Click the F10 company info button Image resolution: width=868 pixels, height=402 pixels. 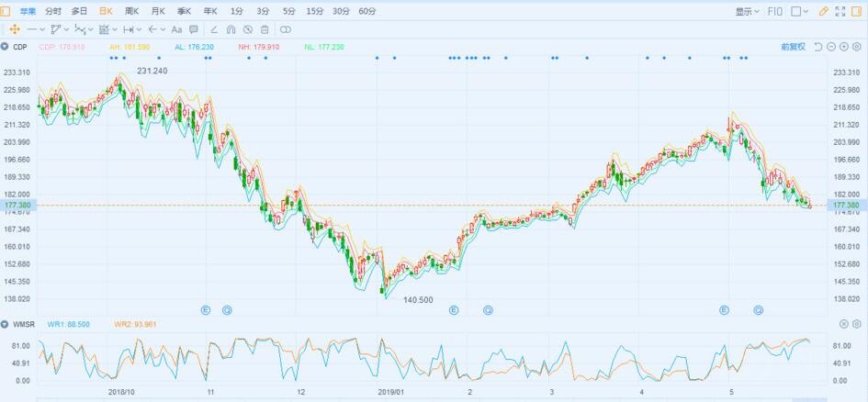click(775, 11)
